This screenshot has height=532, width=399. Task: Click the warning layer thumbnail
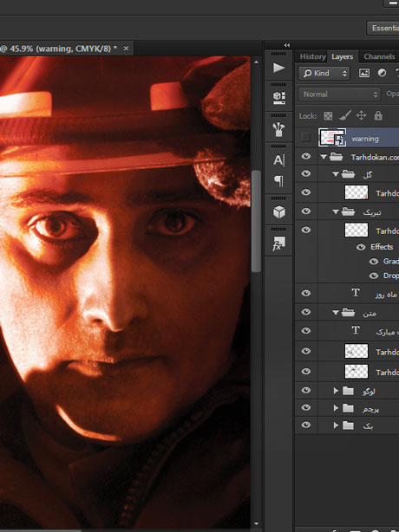tap(332, 138)
